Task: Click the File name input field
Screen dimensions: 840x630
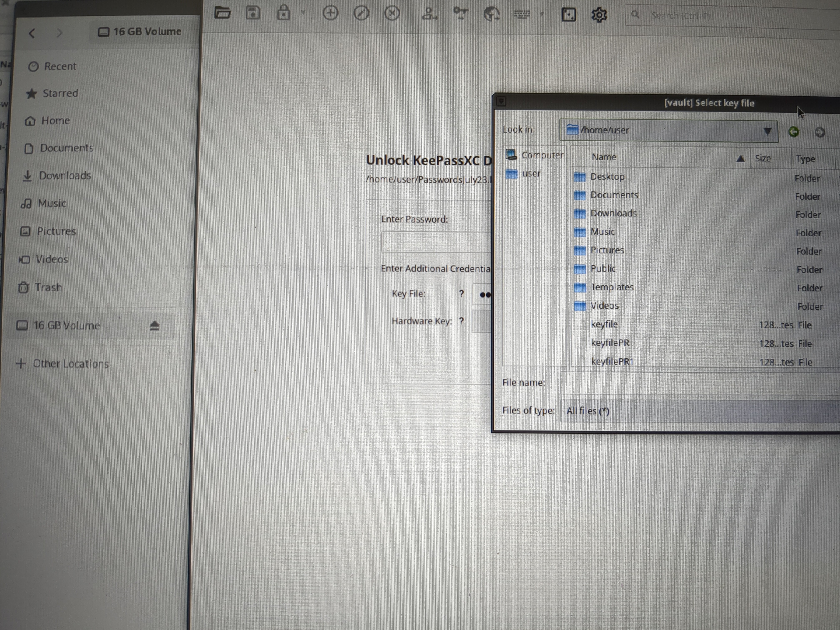Action: 700,384
